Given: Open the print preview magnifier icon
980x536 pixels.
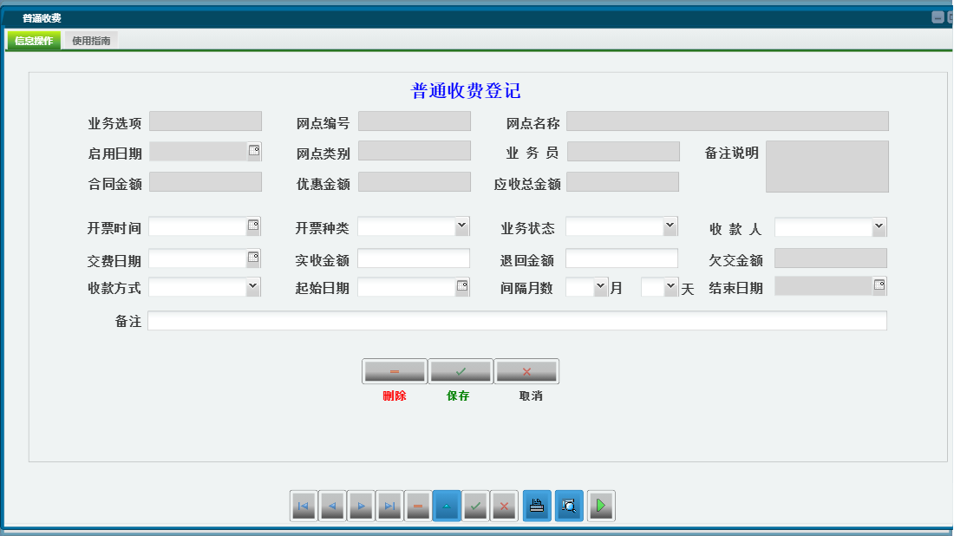Looking at the screenshot, I should pos(569,506).
